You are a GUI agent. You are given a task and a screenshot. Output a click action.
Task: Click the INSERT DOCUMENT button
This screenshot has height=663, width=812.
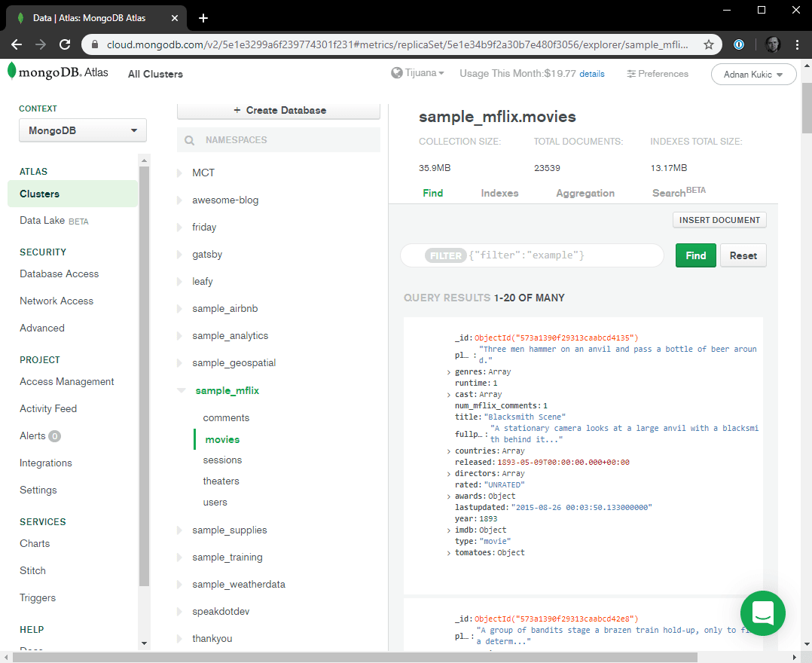pos(719,220)
